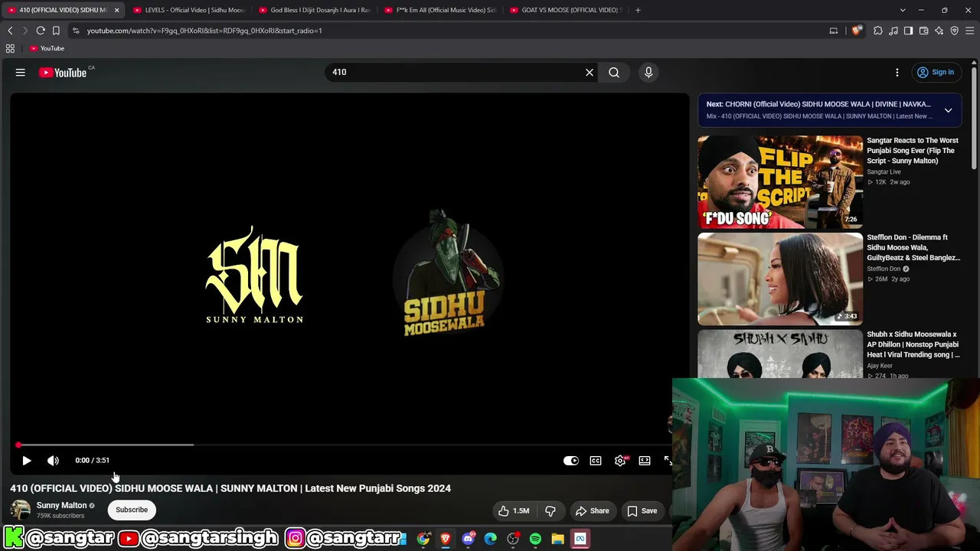Enter full screen from the player controls
The image size is (980, 551).
(668, 461)
